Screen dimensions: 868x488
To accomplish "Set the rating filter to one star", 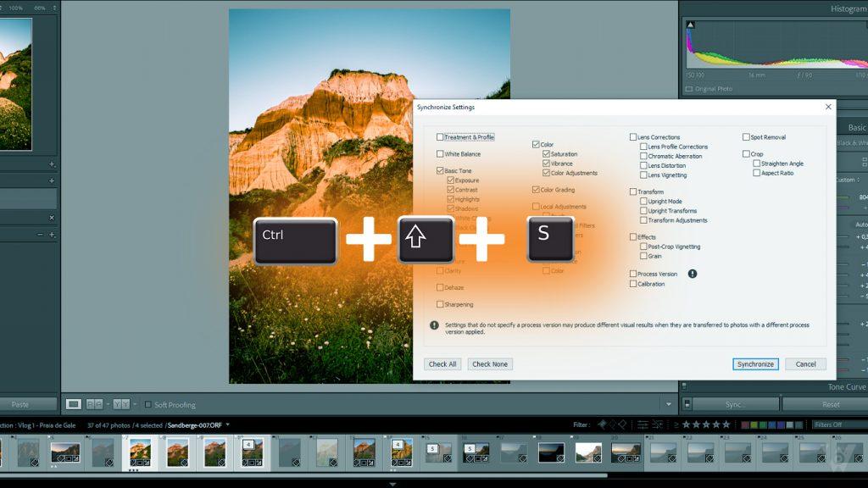I will 687,424.
